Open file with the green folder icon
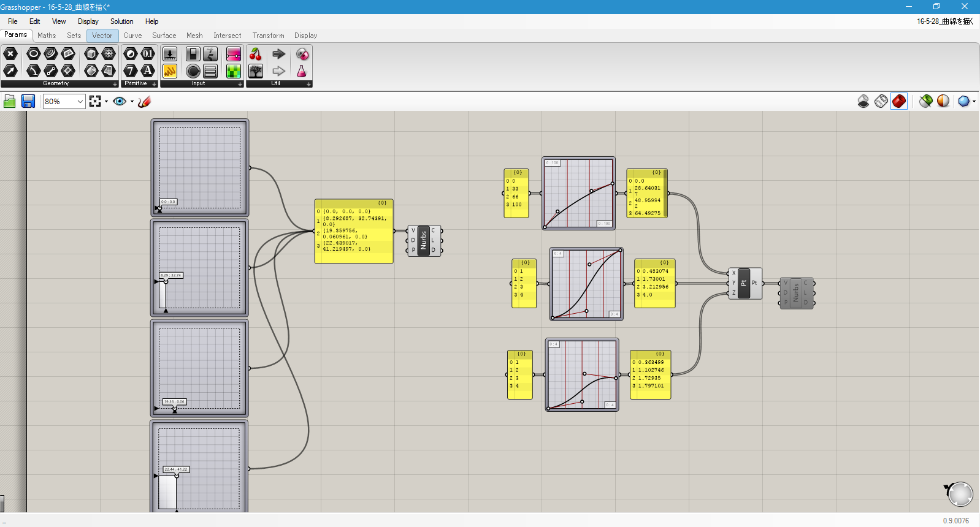Viewport: 980px width, 527px height. click(x=9, y=101)
